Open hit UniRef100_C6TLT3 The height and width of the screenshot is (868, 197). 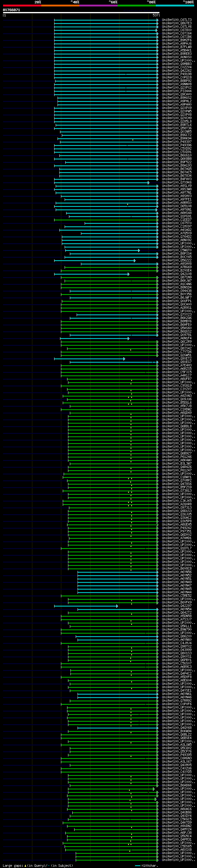pyautogui.click(x=177, y=20)
